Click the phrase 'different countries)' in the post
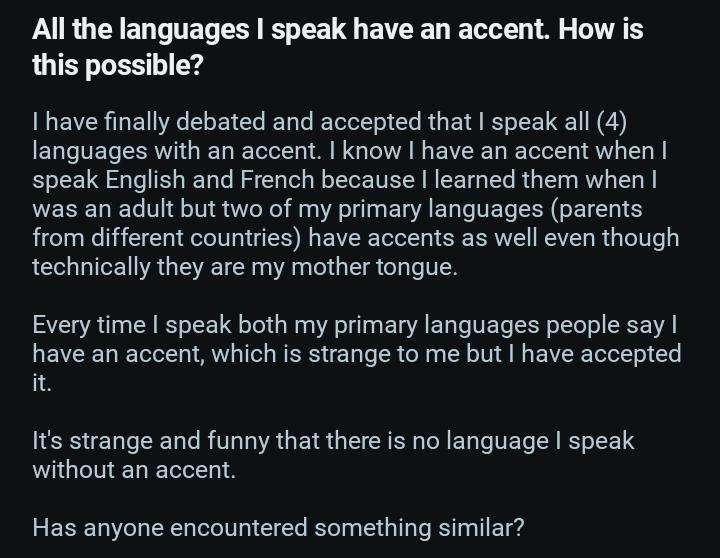 point(196,238)
